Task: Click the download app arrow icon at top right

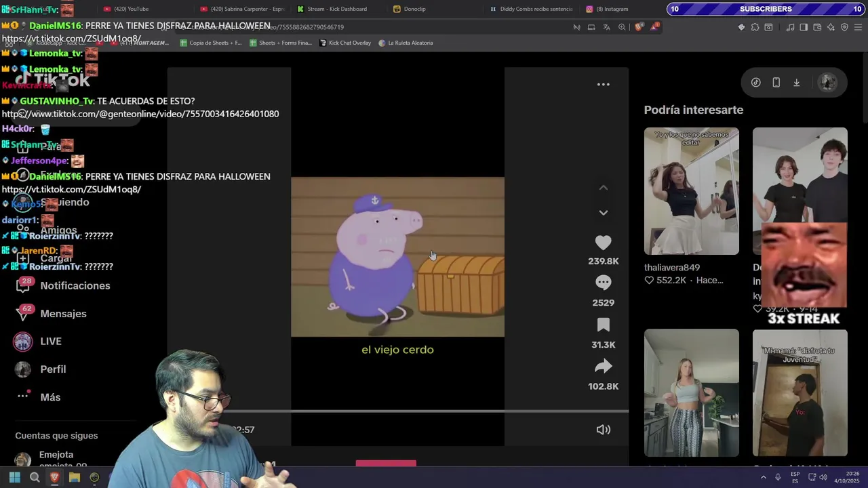Action: point(796,82)
